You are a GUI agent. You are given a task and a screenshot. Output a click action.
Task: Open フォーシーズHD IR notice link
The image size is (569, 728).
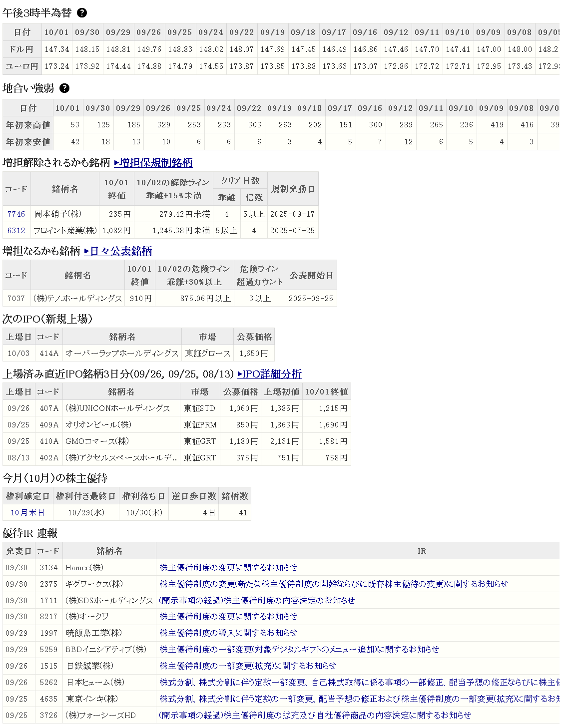[315, 716]
